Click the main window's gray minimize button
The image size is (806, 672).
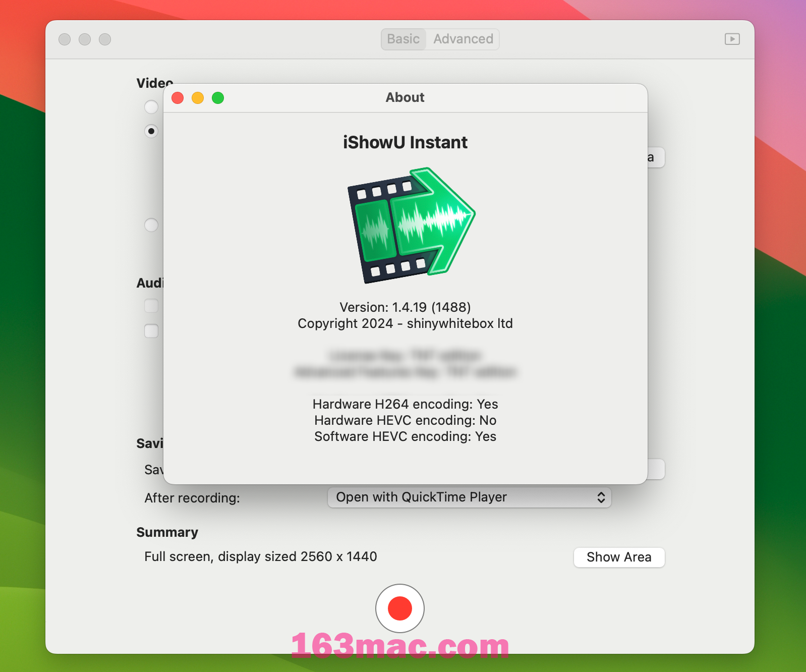pos(85,39)
